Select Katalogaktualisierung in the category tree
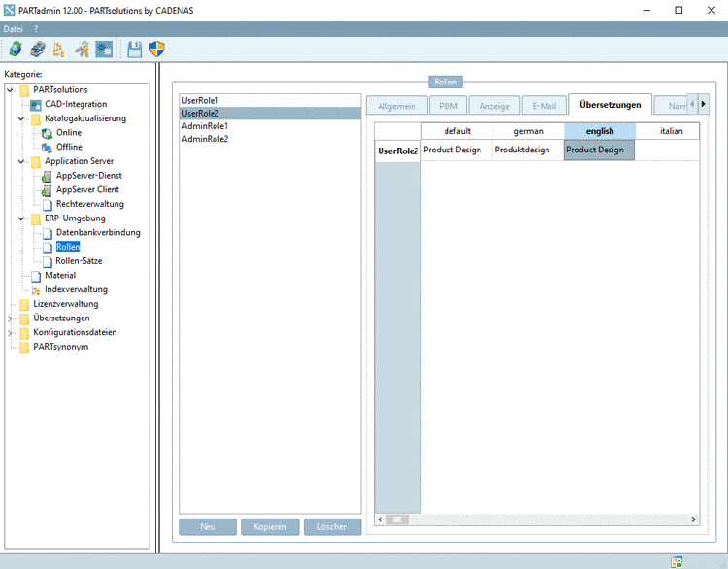This screenshot has height=569, width=728. coord(85,118)
